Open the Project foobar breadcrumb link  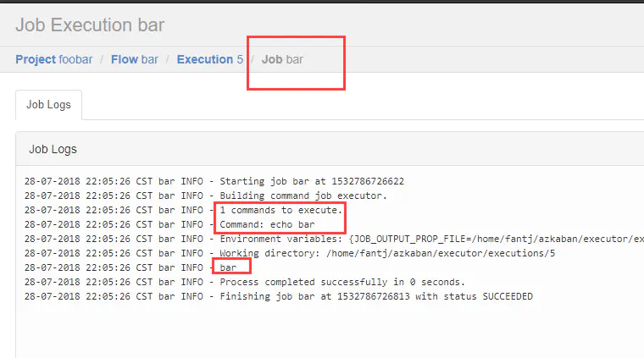click(x=53, y=59)
